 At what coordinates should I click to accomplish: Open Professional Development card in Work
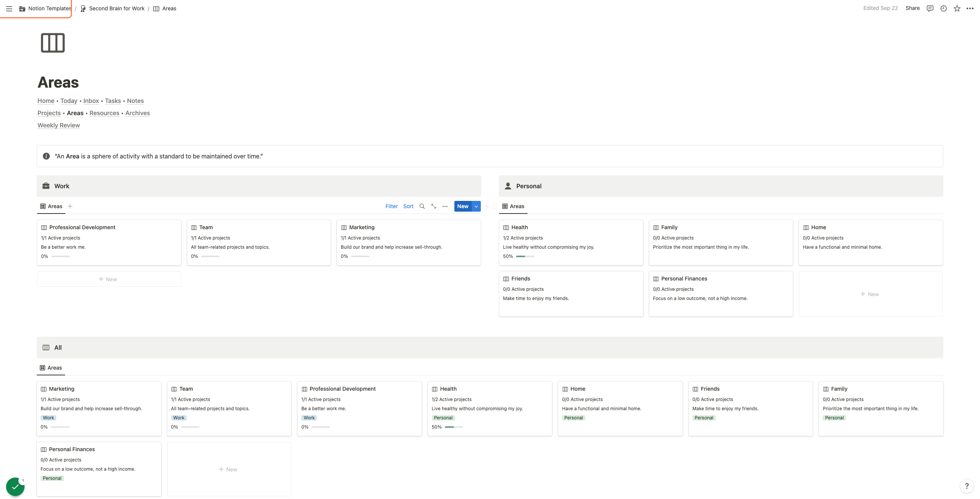pyautogui.click(x=109, y=242)
